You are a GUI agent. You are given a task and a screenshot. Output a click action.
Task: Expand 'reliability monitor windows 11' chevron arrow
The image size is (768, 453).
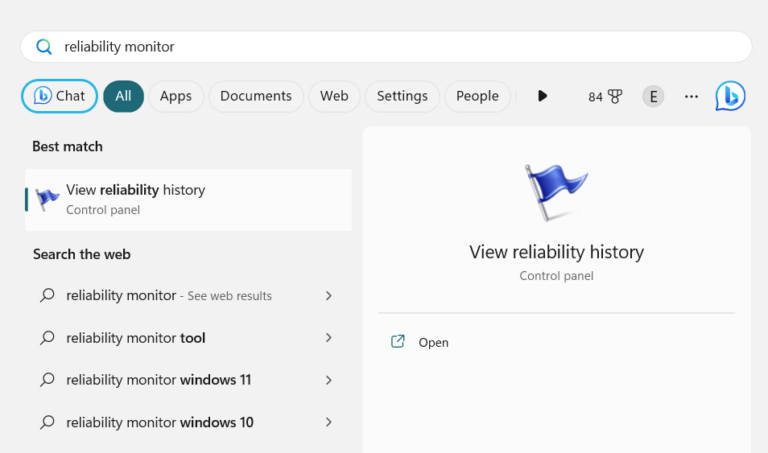(x=328, y=380)
